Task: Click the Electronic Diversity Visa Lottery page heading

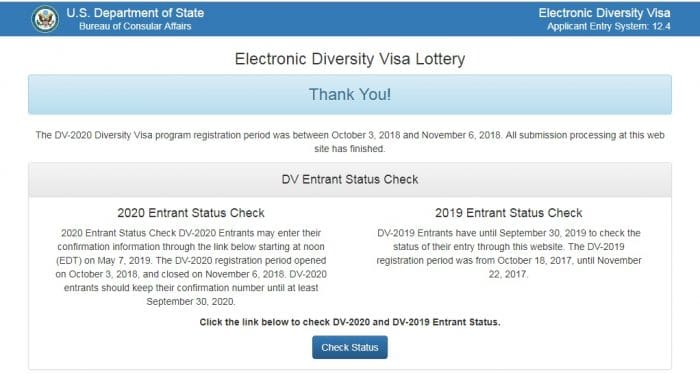Action: point(350,59)
